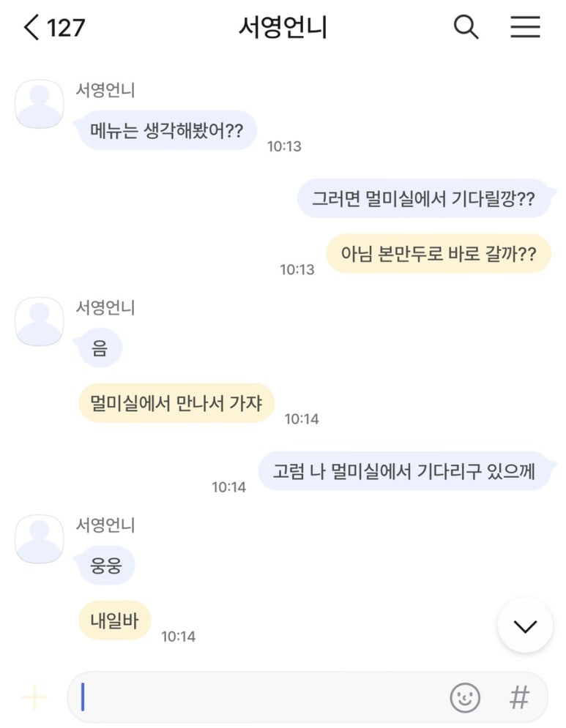Tap the bubble 그러면 멀미실에서 기다릴깡??
Screen dimensions: 566x728
coord(425,199)
